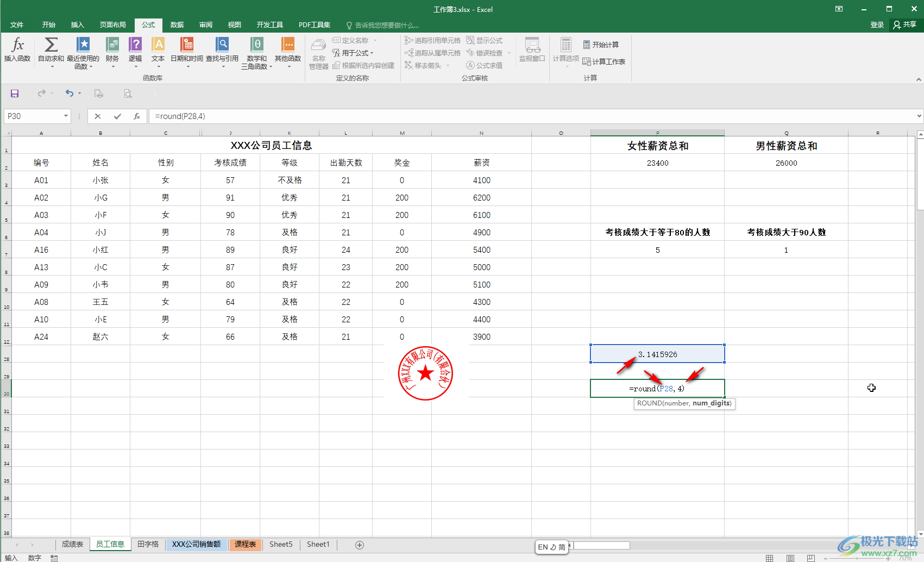Switch to Page Layout view in status bar

(790, 558)
